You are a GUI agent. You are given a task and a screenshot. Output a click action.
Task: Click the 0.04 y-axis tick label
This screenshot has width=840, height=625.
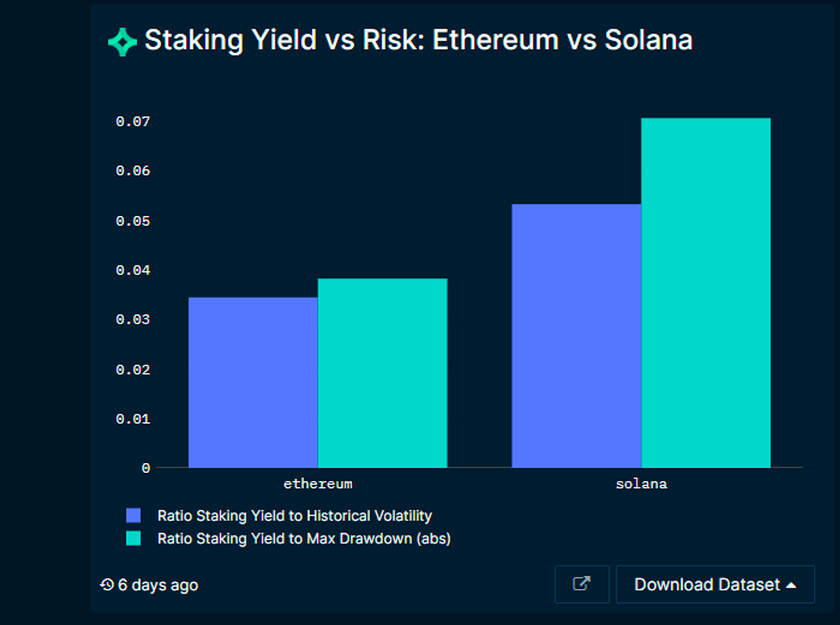click(133, 271)
